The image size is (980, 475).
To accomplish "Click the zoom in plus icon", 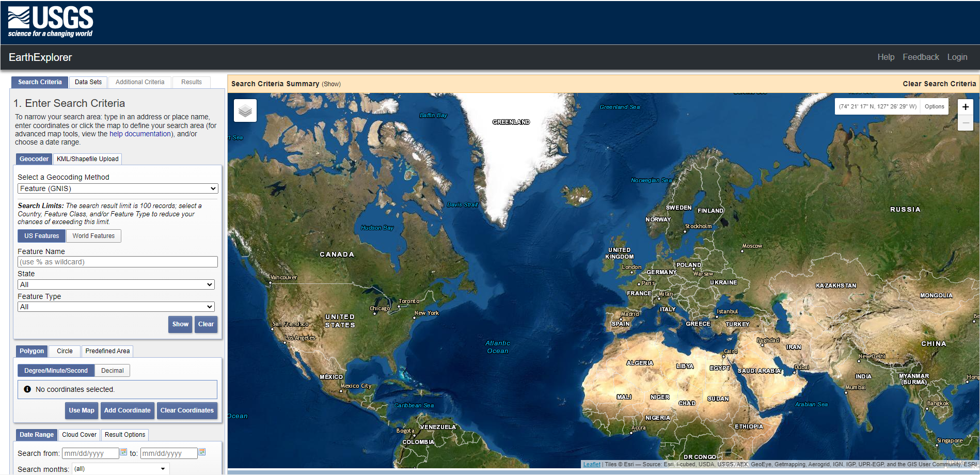I will (965, 107).
